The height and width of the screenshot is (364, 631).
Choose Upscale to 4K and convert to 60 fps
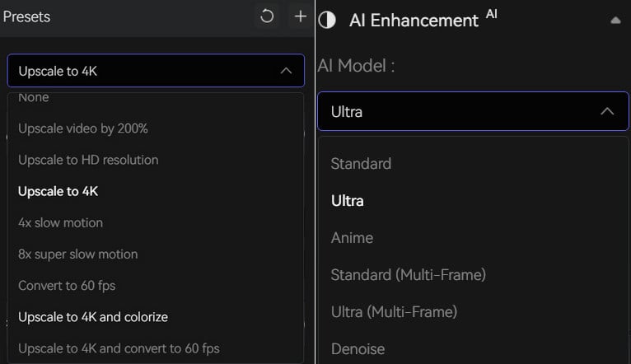(119, 348)
